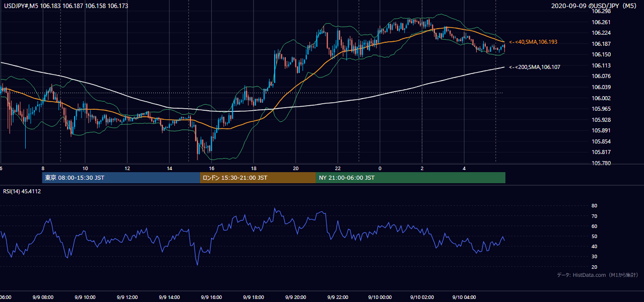Click hour tick 20 under price chart
The image size is (644, 302).
[x=296, y=168]
